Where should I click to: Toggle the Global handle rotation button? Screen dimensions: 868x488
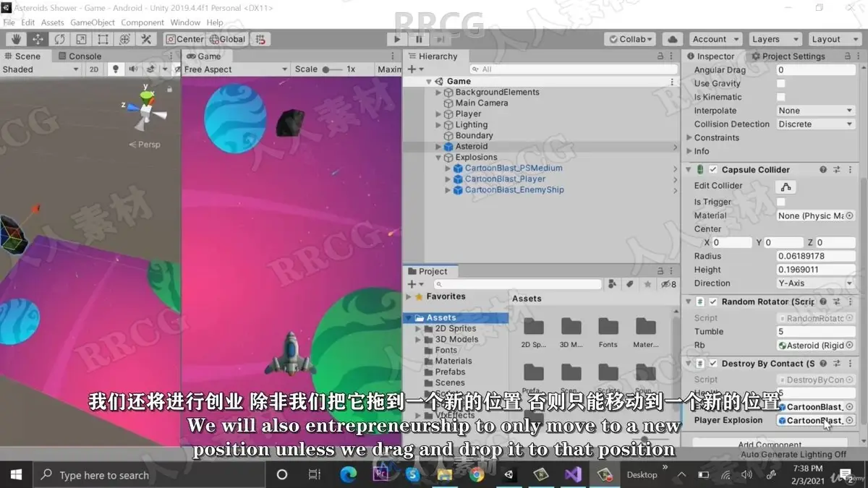(228, 39)
